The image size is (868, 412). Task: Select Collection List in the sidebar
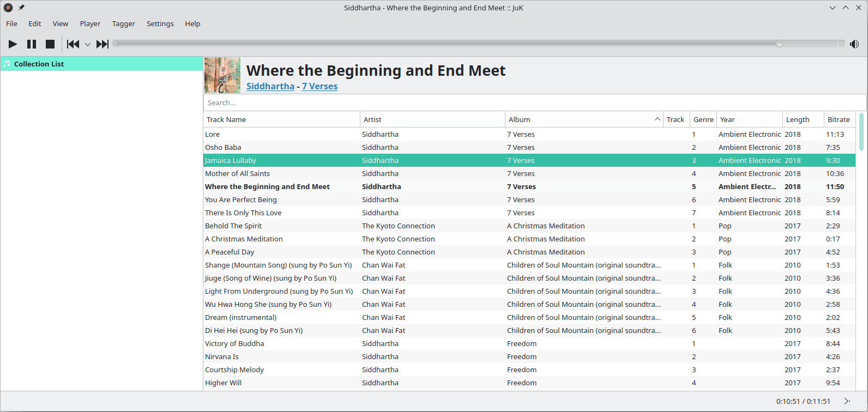[101, 64]
